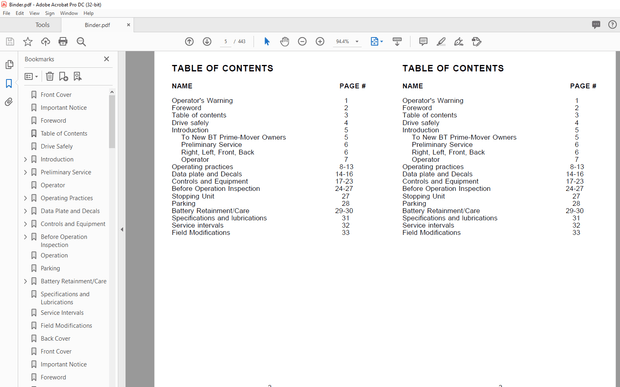Screen dimensions: 620x387
Task: Add a sticky note comment
Action: coord(423,42)
